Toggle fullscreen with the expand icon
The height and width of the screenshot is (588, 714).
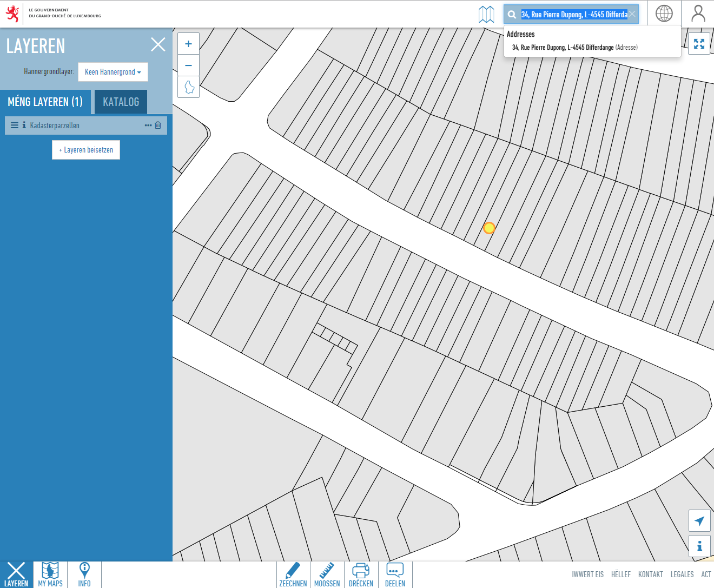pyautogui.click(x=699, y=43)
